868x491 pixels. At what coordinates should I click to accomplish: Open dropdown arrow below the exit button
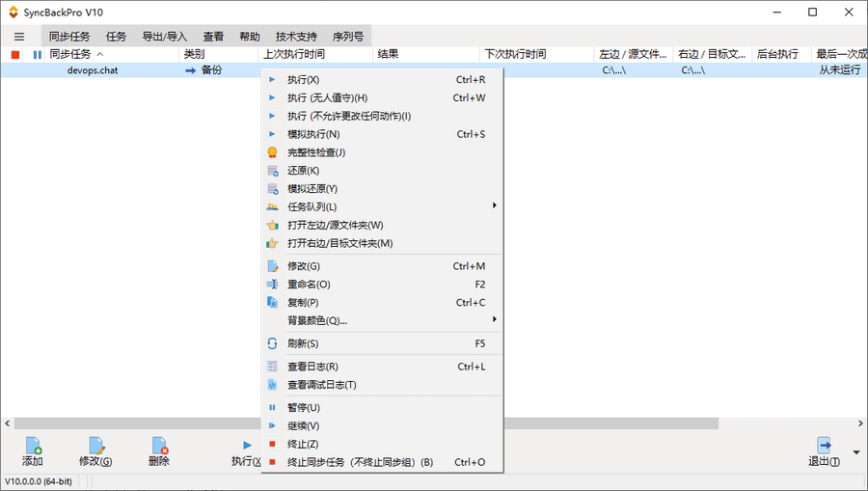coord(856,452)
